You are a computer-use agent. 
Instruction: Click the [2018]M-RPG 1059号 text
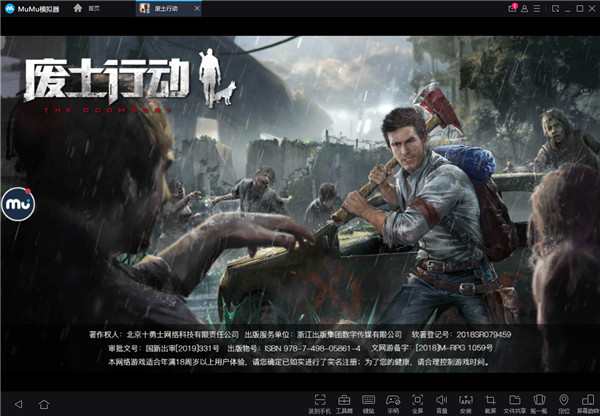tap(454, 348)
